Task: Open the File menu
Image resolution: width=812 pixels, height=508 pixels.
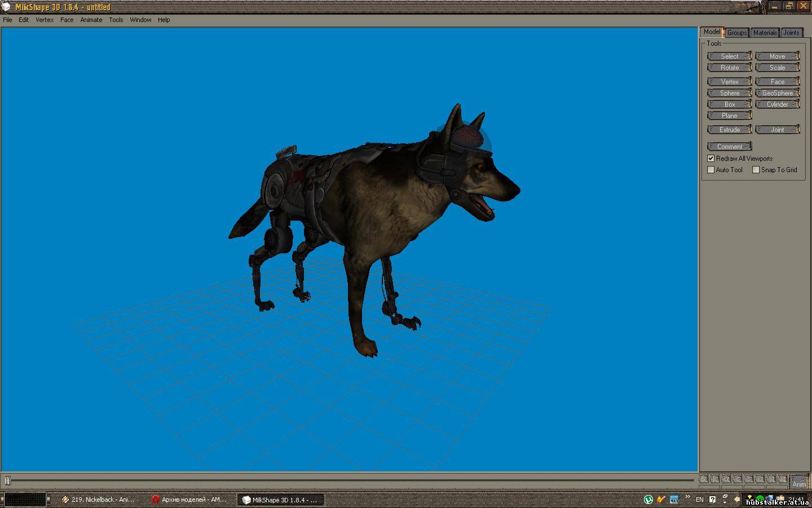Action: [x=7, y=20]
